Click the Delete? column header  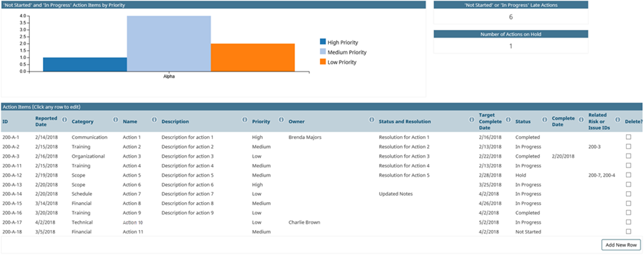coord(634,122)
